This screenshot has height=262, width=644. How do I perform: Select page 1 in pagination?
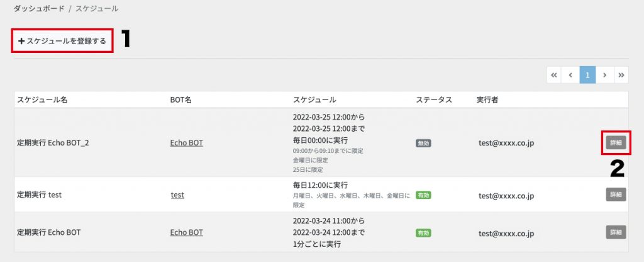click(588, 76)
